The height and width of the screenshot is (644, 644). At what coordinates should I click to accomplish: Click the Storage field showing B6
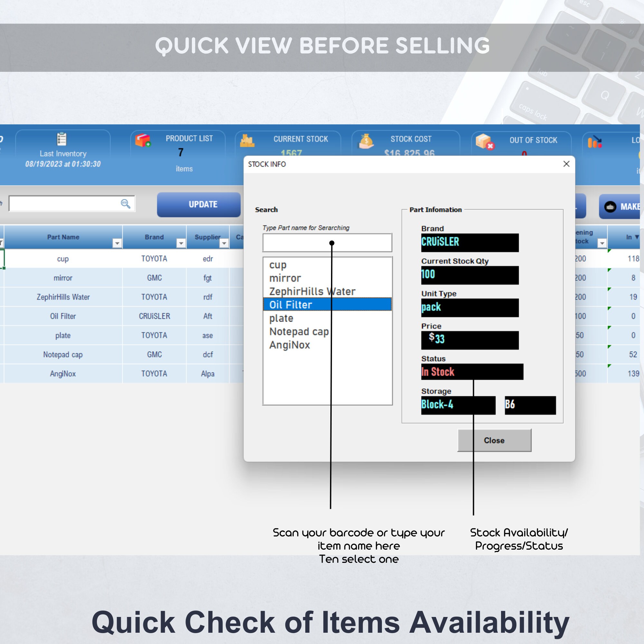pos(530,405)
